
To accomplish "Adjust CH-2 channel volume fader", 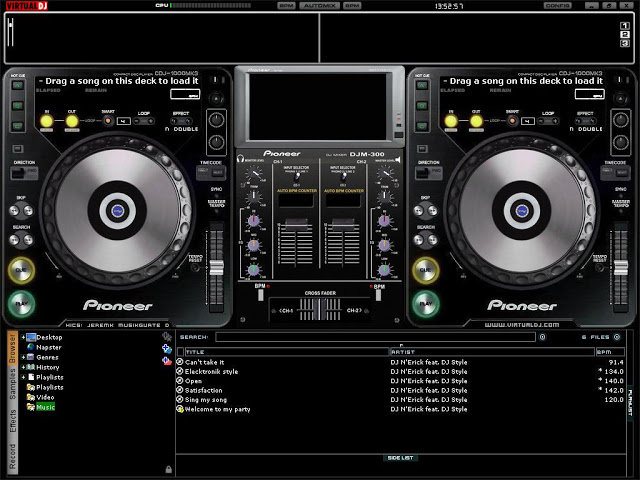I will (x=343, y=225).
